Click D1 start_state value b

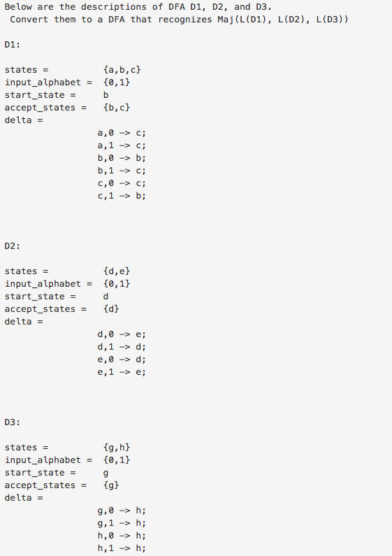pos(106,95)
